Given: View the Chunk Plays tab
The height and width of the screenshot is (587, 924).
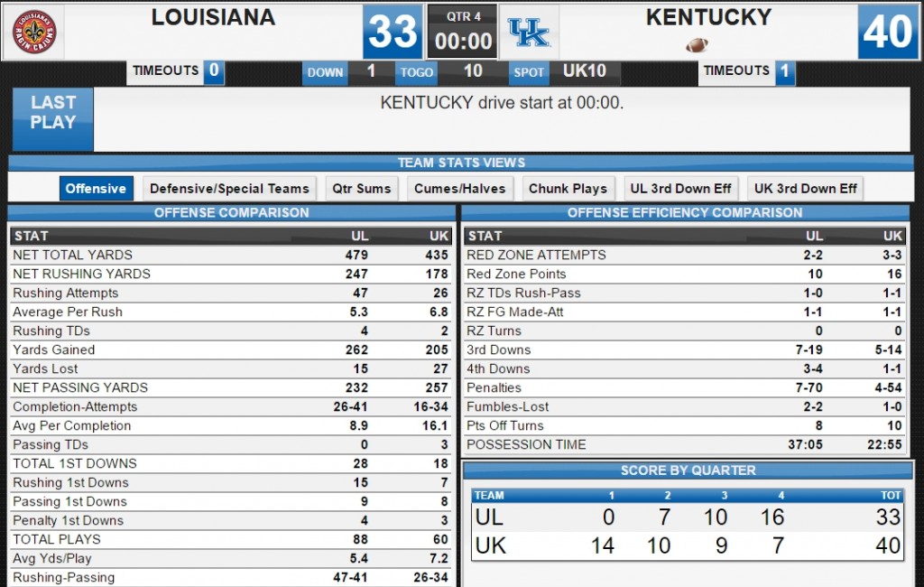Looking at the screenshot, I should pyautogui.click(x=568, y=189).
